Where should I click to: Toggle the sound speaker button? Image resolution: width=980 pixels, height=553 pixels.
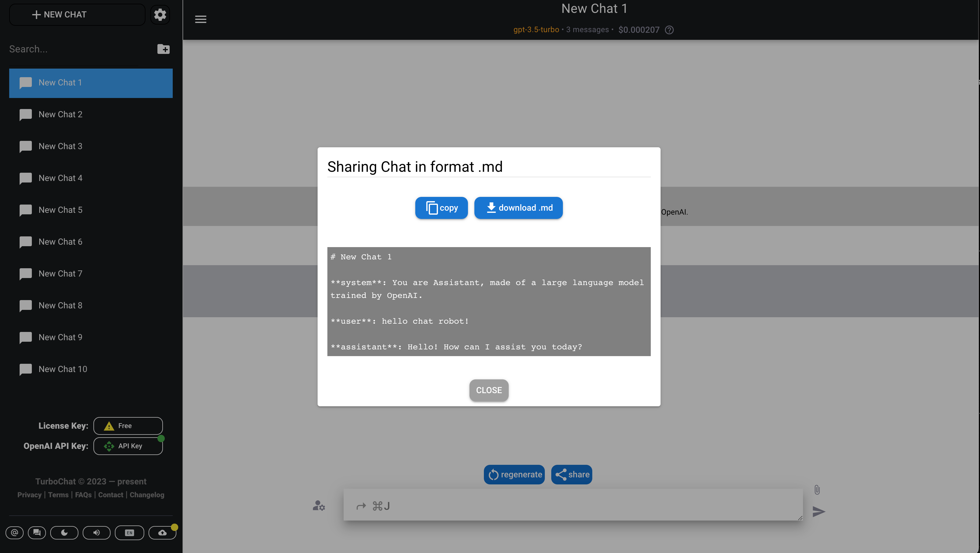[97, 532]
